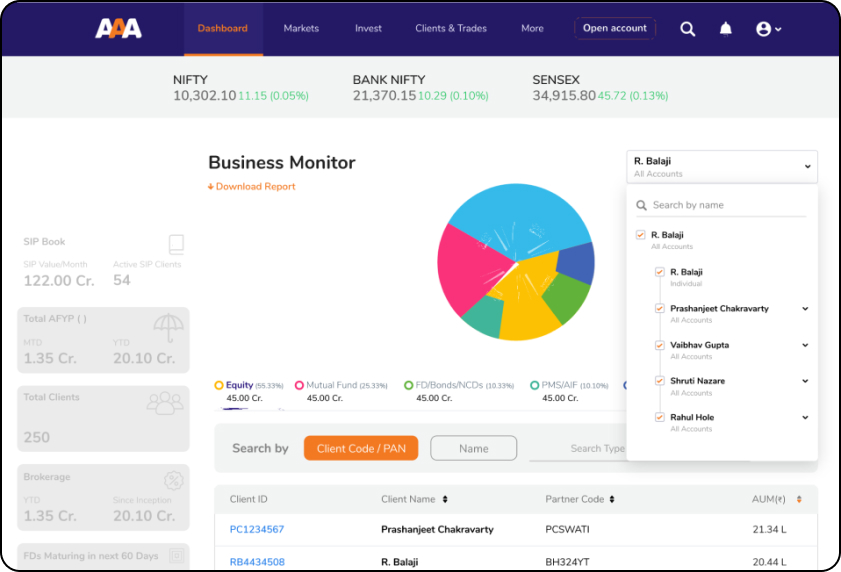The height and width of the screenshot is (572, 841).
Task: Focus the Search by name field
Action: click(721, 205)
